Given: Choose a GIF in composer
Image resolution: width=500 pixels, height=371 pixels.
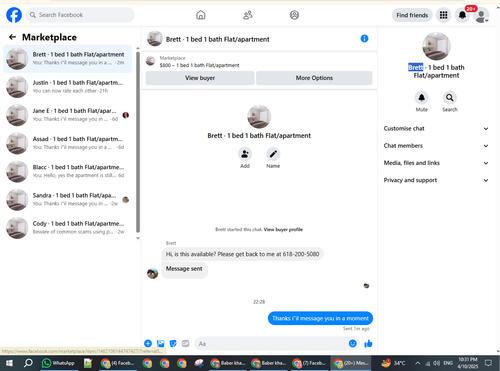Looking at the screenshot, I should click(185, 343).
